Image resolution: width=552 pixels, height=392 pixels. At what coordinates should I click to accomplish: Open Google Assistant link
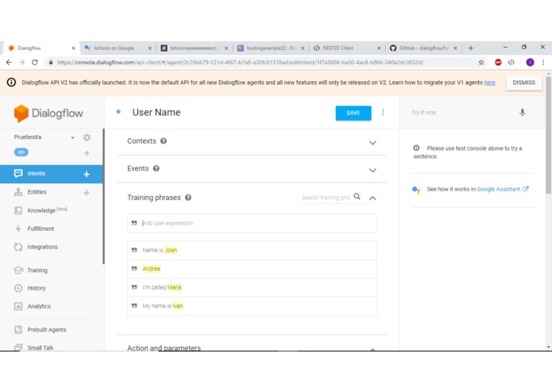click(x=503, y=189)
